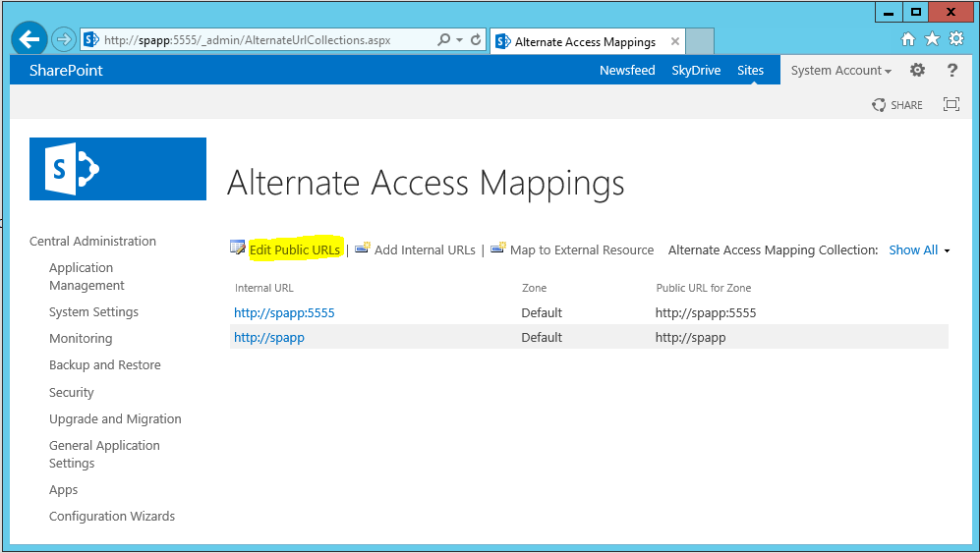The height and width of the screenshot is (553, 980).
Task: Click the Edit Public URLs link
Action: 294,249
